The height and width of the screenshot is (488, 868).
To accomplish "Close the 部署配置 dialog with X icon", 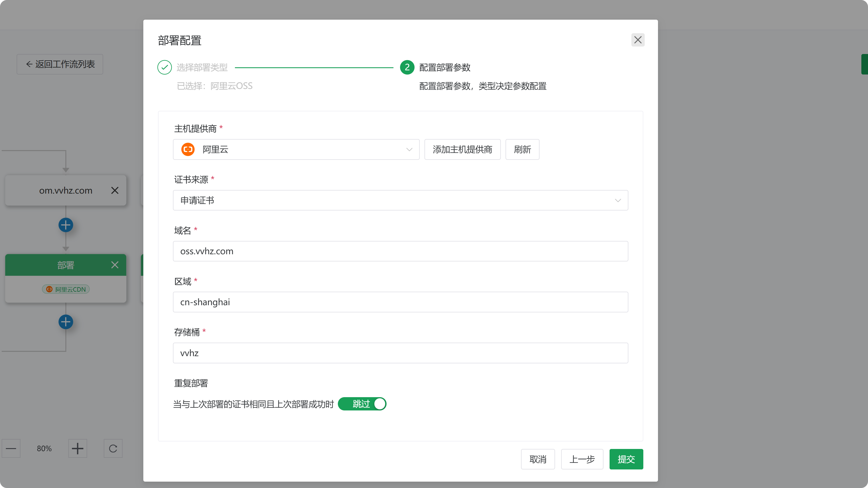I will point(638,40).
